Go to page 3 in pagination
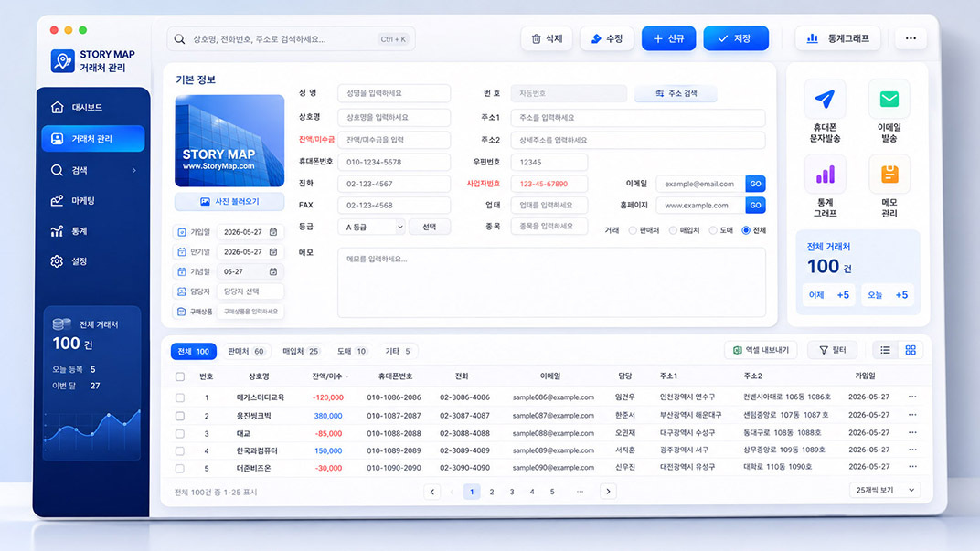The width and height of the screenshot is (980, 551). tap(512, 492)
